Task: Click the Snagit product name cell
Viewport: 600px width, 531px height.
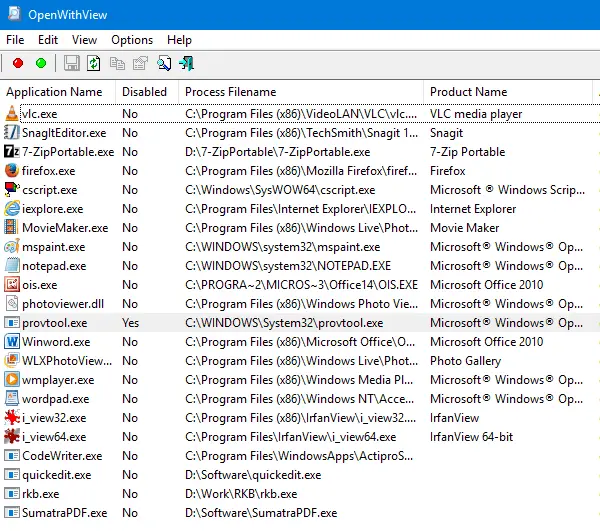Action: [x=446, y=133]
